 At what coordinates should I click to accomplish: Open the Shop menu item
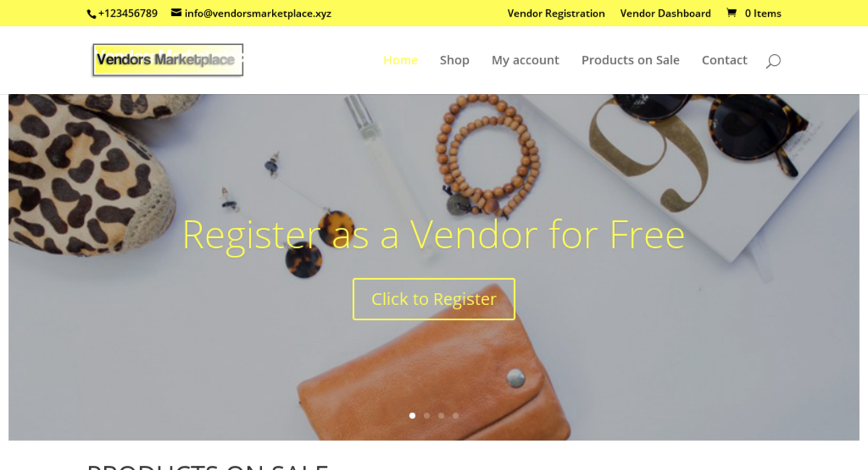[454, 60]
